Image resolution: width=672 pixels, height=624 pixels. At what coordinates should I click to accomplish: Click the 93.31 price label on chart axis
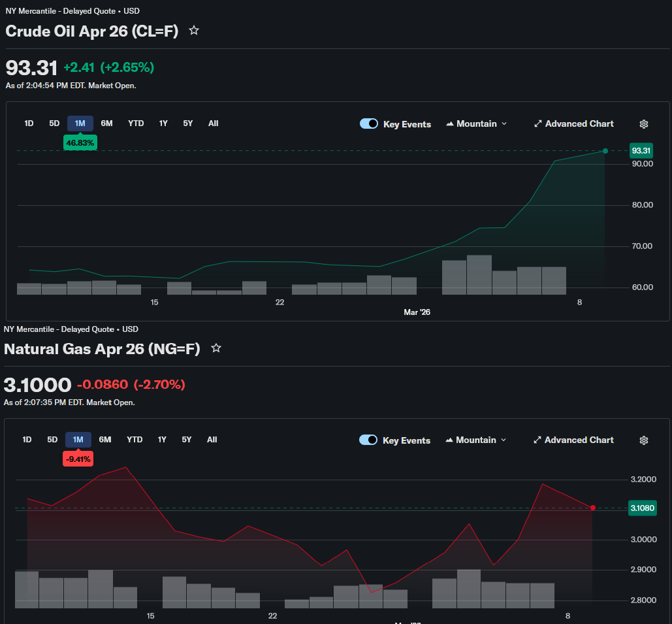coord(641,150)
